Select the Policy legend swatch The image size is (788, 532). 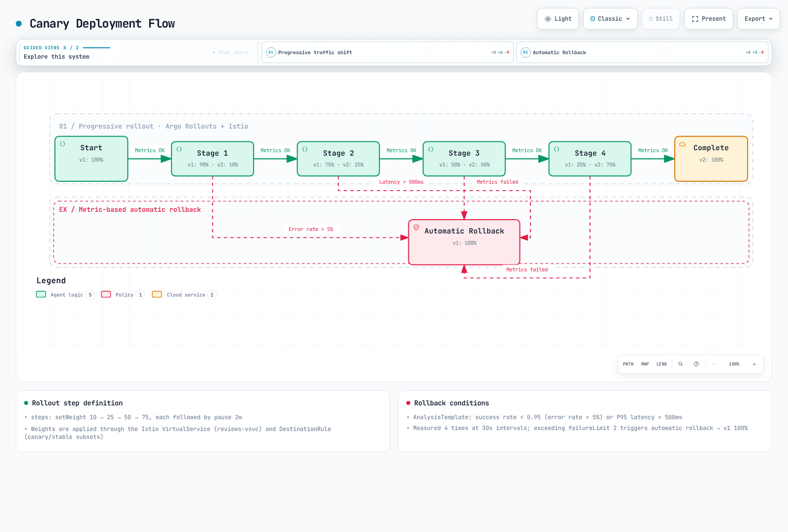[106, 294]
